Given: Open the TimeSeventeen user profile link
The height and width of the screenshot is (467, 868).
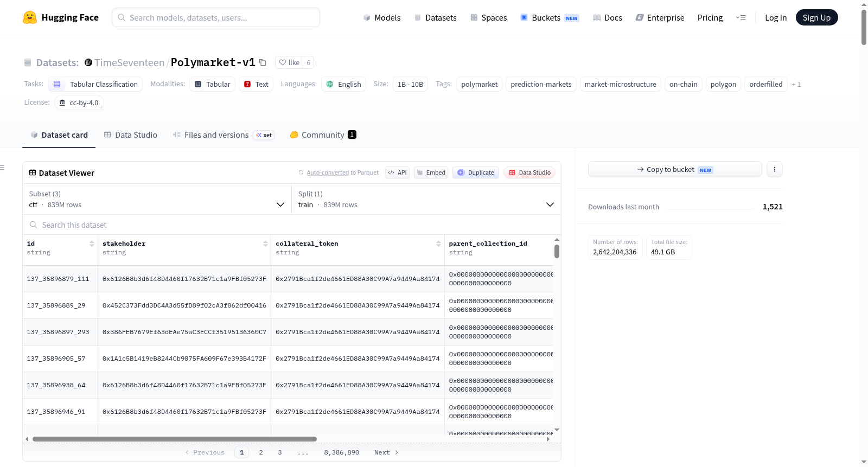Looking at the screenshot, I should pyautogui.click(x=129, y=62).
